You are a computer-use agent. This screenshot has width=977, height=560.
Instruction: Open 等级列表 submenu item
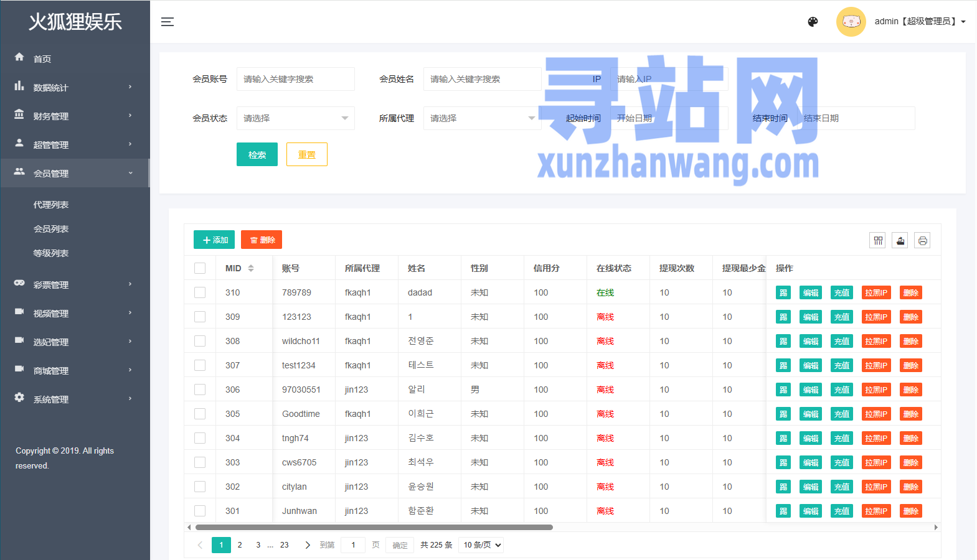tap(51, 253)
